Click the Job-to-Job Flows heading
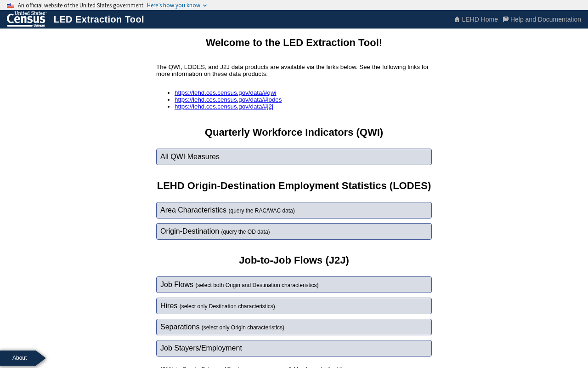The image size is (588, 368). click(x=294, y=260)
